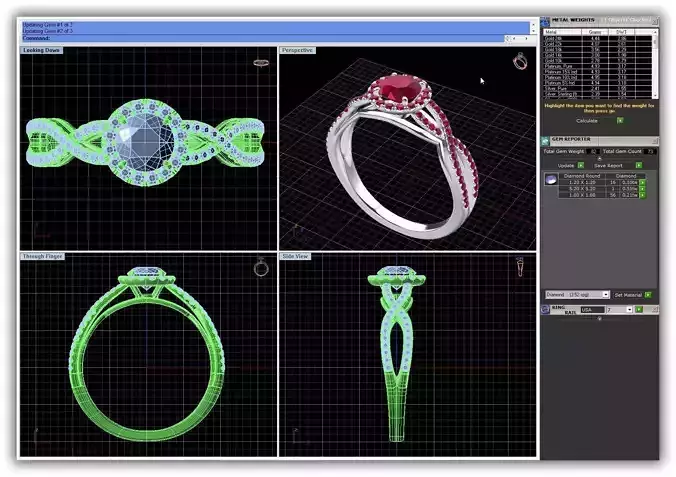The width and height of the screenshot is (676, 477).
Task: Click the green Update arrow in Gem Reporter
Action: (581, 165)
